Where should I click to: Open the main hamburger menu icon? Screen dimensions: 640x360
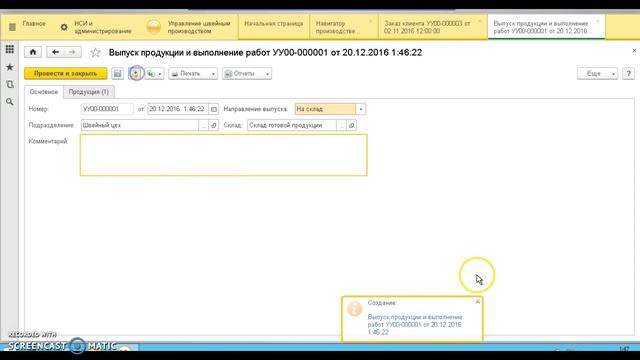click(x=12, y=27)
